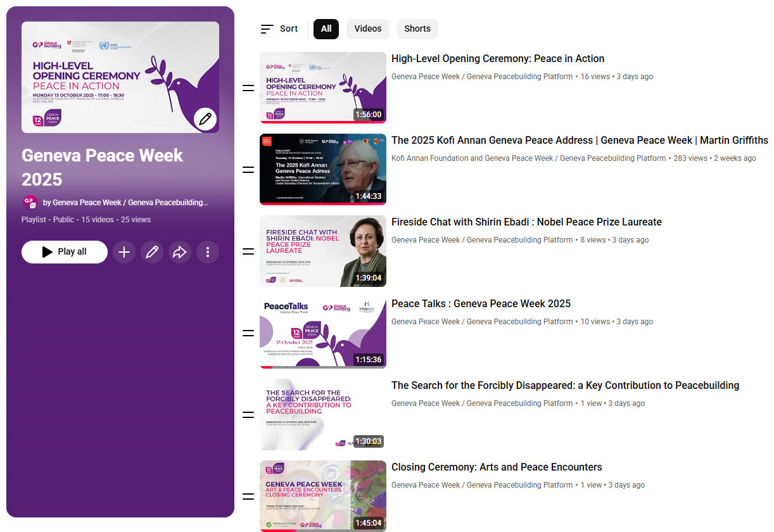
Task: Open the three-dot more options menu
Action: click(208, 252)
